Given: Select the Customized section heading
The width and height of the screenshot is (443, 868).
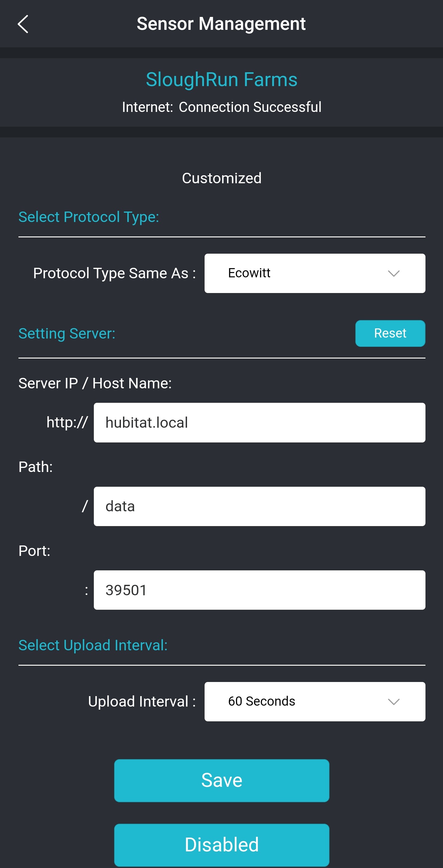Looking at the screenshot, I should [221, 178].
